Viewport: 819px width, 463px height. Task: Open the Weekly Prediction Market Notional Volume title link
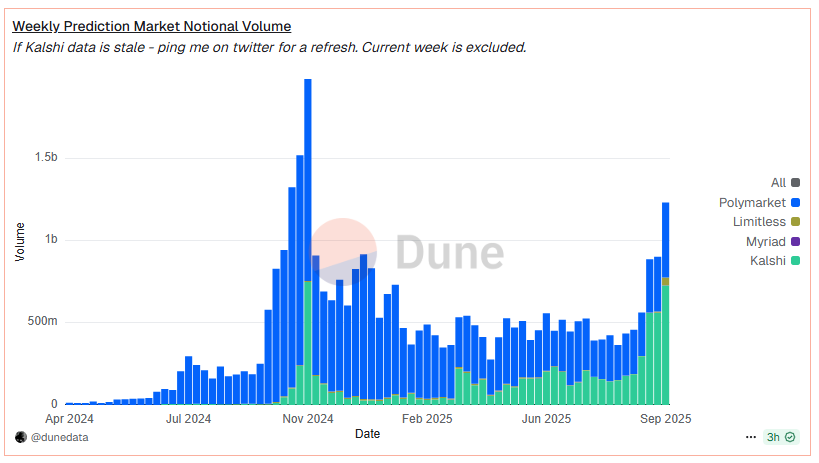coord(151,26)
